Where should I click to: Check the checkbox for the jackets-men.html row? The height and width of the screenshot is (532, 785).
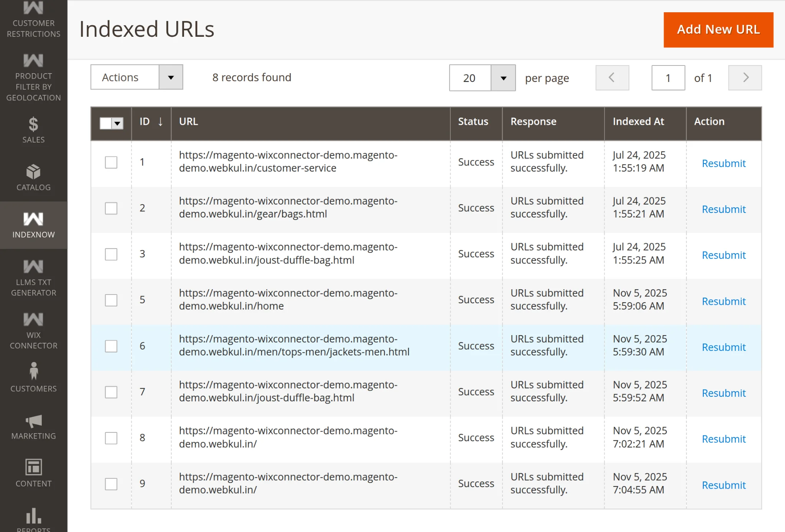click(111, 346)
